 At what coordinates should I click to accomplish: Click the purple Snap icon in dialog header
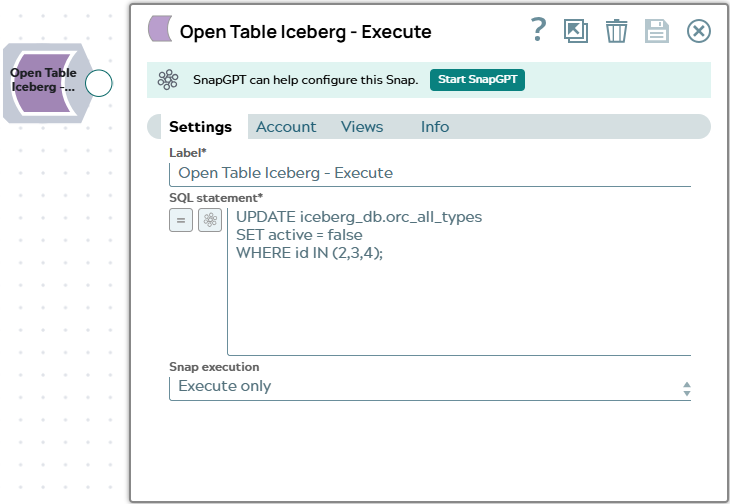160,29
